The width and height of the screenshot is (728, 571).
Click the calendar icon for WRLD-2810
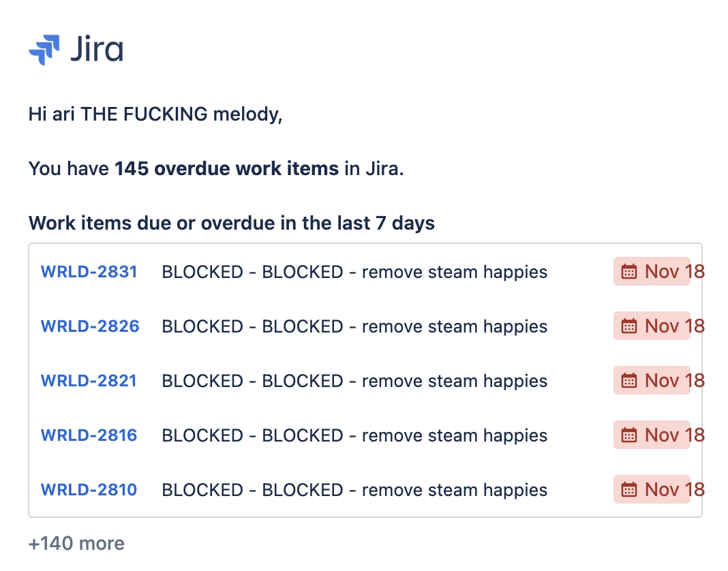(629, 490)
